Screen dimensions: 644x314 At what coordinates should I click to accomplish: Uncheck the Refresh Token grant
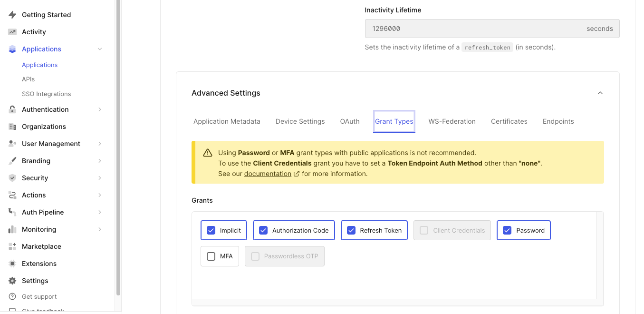point(351,230)
